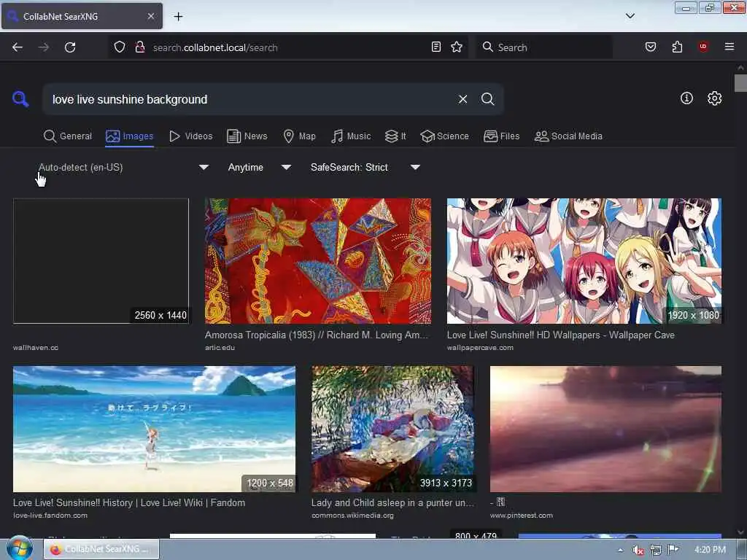Screen dimensions: 747x560
Task: Open the Files category
Action: pos(502,136)
